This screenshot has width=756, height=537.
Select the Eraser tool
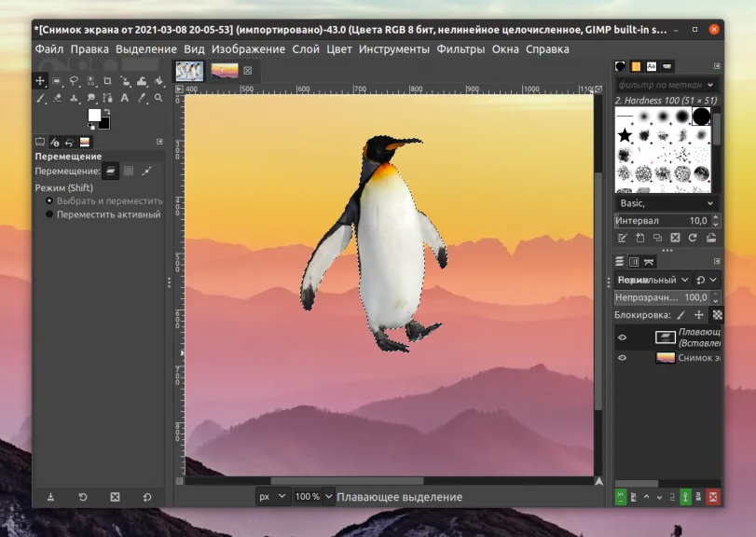57,97
